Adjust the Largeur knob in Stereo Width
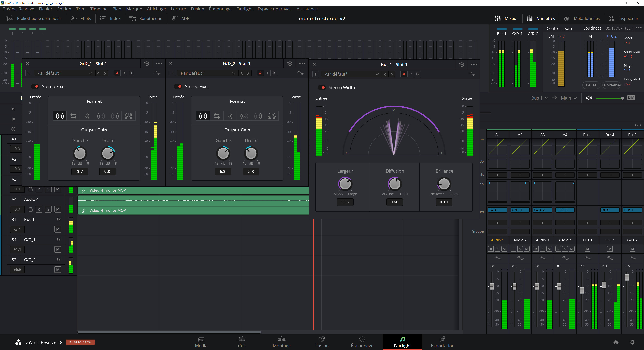The height and width of the screenshot is (350, 644). click(345, 184)
